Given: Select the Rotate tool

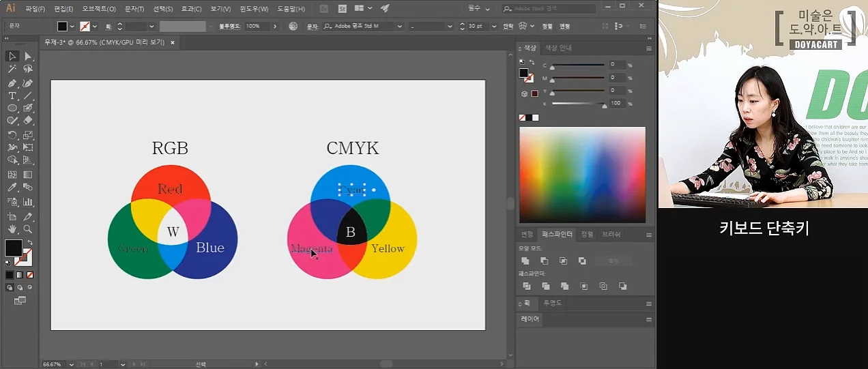Looking at the screenshot, I should pyautogui.click(x=12, y=135).
